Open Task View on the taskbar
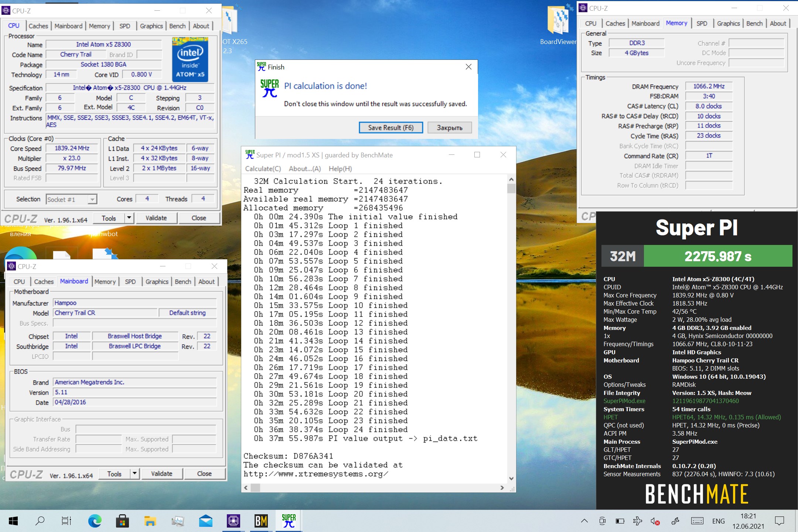The width and height of the screenshot is (798, 532). click(x=66, y=521)
